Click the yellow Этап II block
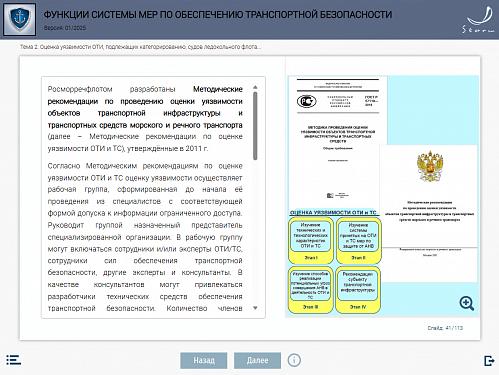The width and height of the screenshot is (499, 375). click(358, 240)
